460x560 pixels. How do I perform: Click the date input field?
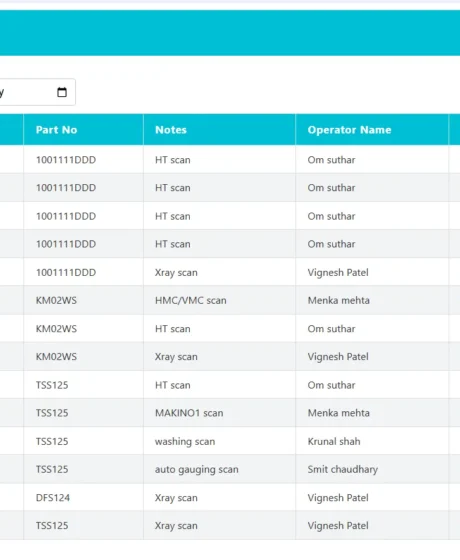click(37, 92)
